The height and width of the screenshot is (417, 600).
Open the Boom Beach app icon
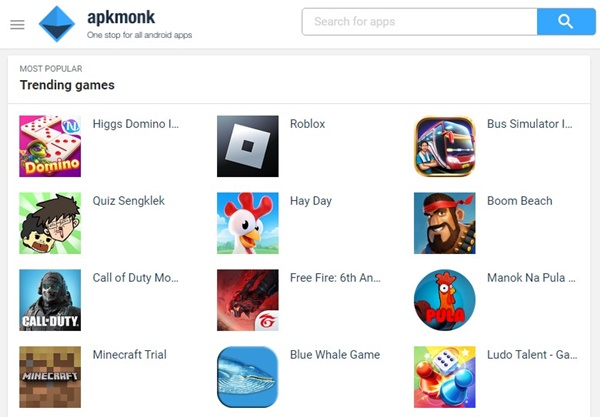click(x=445, y=223)
